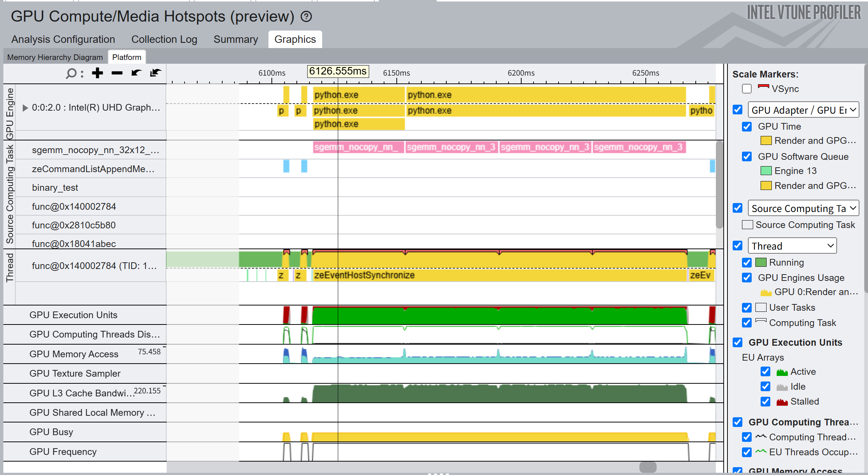Click the horizontal timeline scrollbar thumb

pyautogui.click(x=648, y=467)
